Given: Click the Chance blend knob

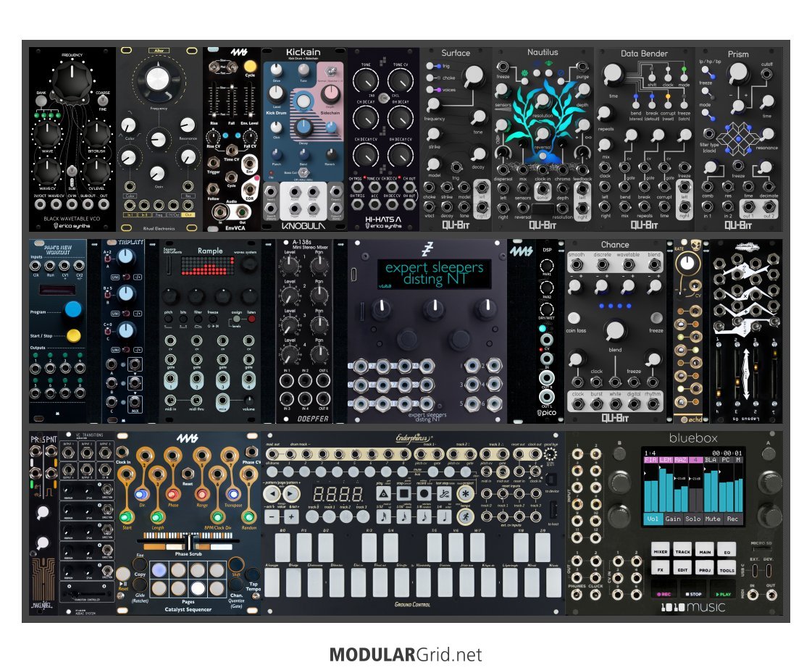Looking at the screenshot, I should click(615, 330).
